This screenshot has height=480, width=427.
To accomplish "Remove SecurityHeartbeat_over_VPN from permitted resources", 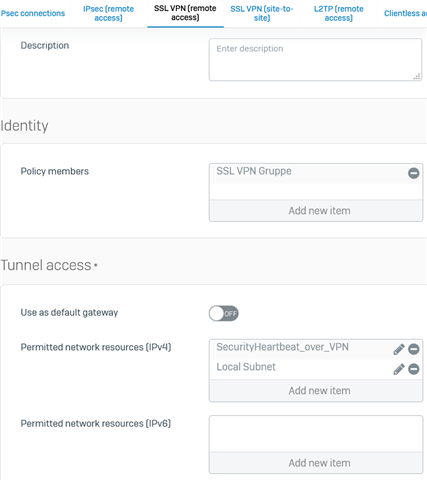I will pyautogui.click(x=414, y=349).
